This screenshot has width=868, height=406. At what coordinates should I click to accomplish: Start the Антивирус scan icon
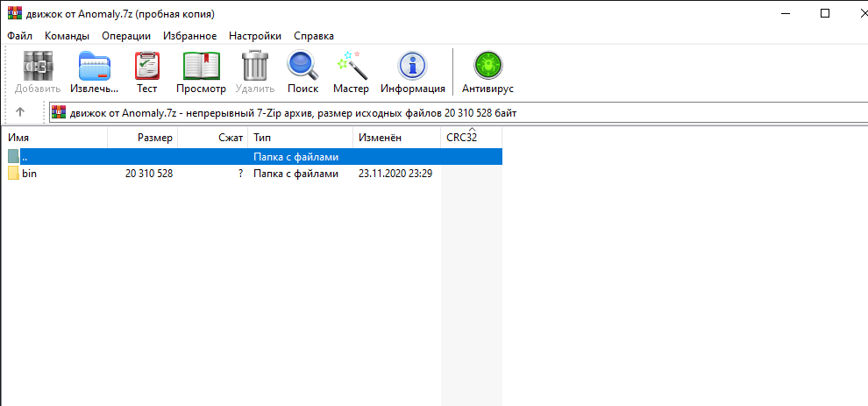487,67
